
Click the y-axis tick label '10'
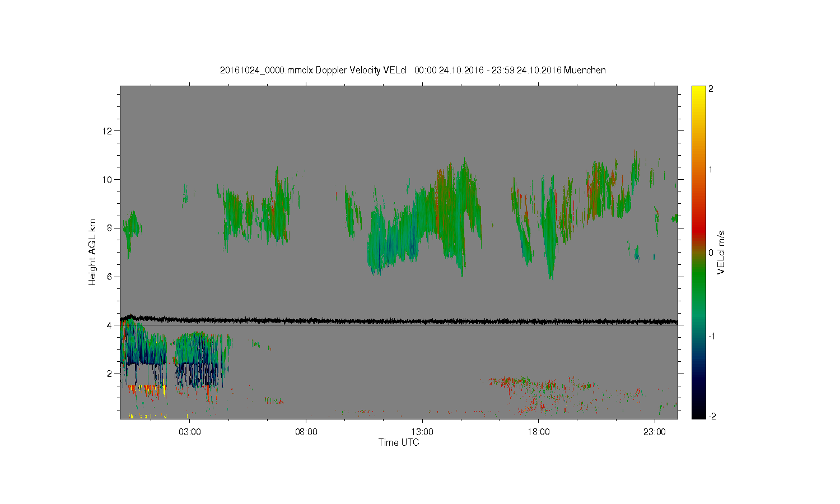pos(108,180)
